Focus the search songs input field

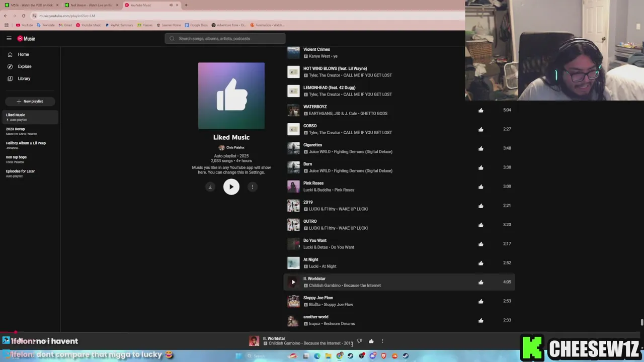click(x=225, y=38)
